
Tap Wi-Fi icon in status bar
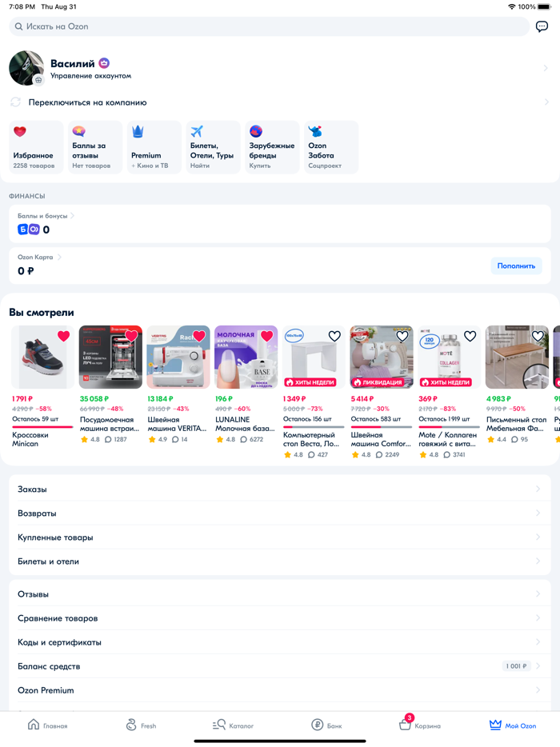click(x=512, y=6)
